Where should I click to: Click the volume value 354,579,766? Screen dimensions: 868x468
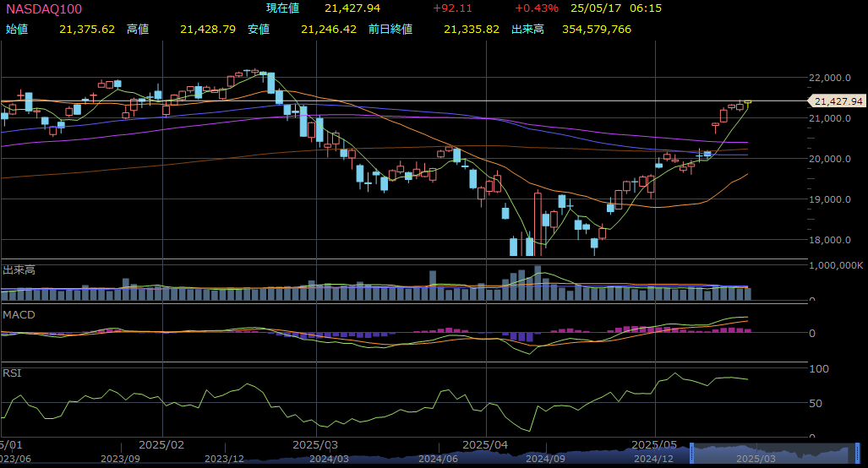pyautogui.click(x=597, y=30)
